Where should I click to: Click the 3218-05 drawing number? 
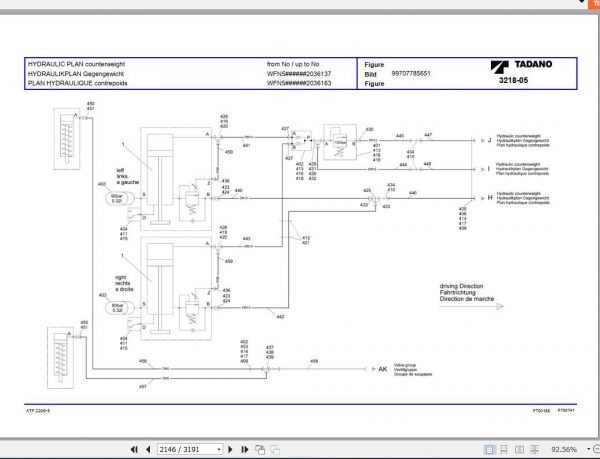click(513, 80)
